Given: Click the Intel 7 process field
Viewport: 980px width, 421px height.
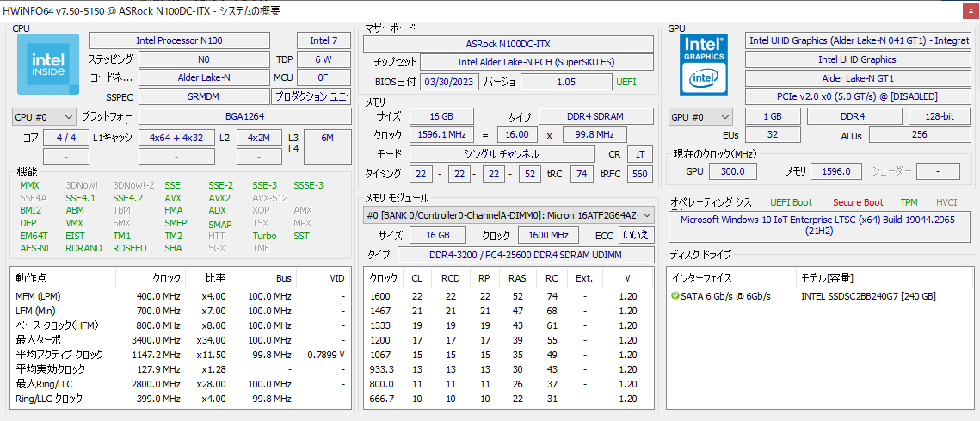Looking at the screenshot, I should click(x=324, y=40).
